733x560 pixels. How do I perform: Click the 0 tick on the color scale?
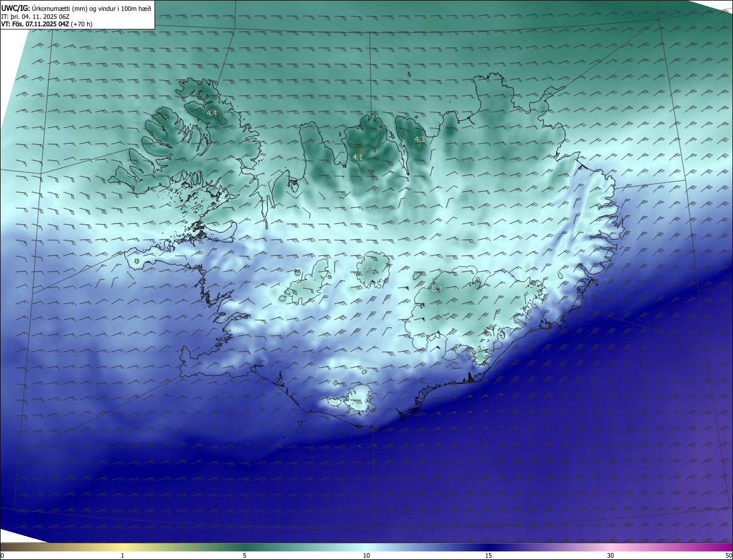pos(2,555)
